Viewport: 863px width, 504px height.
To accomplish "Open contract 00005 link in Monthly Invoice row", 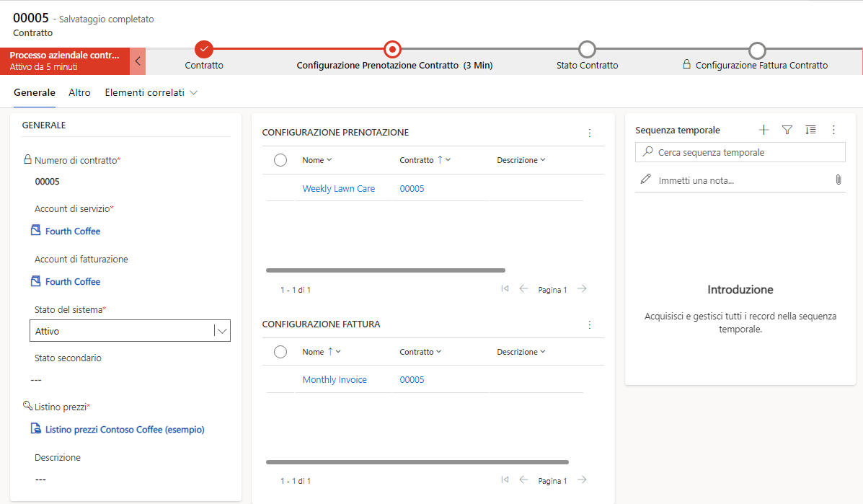I will 412,380.
